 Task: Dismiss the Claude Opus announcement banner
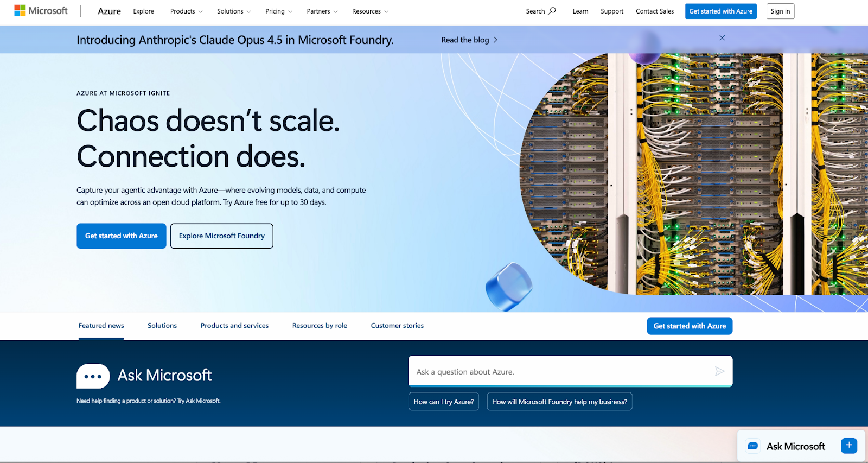tap(722, 38)
